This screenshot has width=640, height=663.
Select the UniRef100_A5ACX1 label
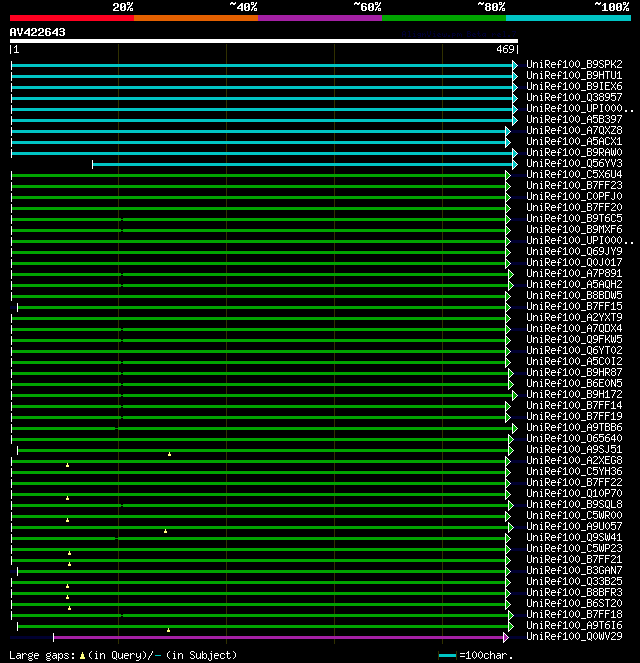click(574, 141)
